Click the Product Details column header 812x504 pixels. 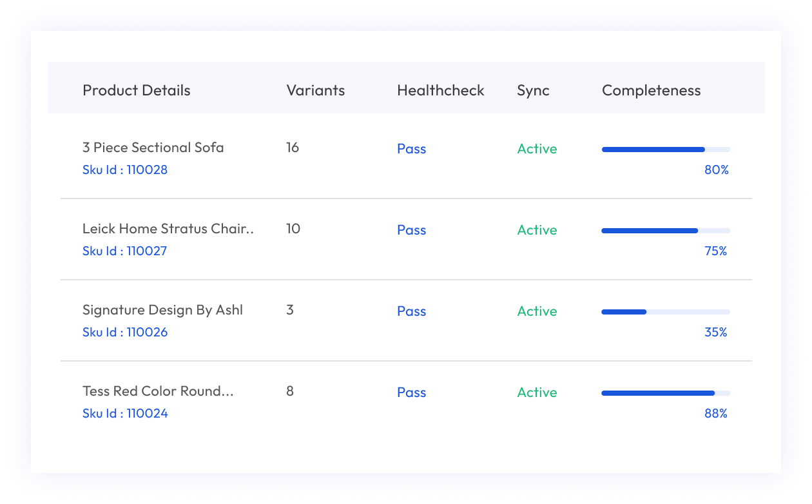(x=137, y=90)
